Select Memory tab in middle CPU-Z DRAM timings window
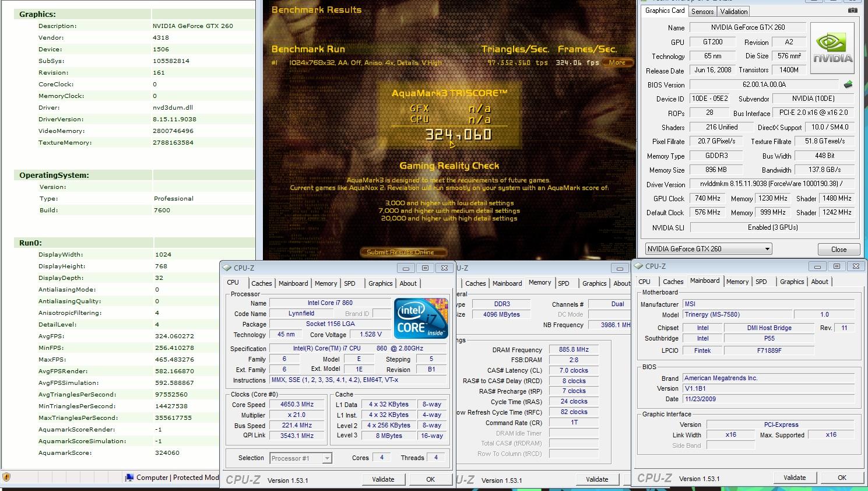The height and width of the screenshot is (491, 868). [539, 282]
